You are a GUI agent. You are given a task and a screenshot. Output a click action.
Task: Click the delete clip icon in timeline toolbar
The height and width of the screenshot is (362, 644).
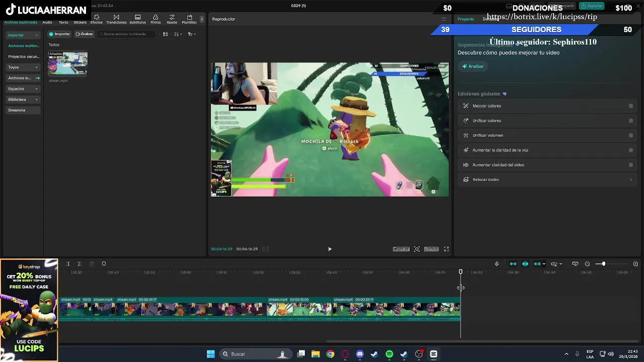coord(92,264)
